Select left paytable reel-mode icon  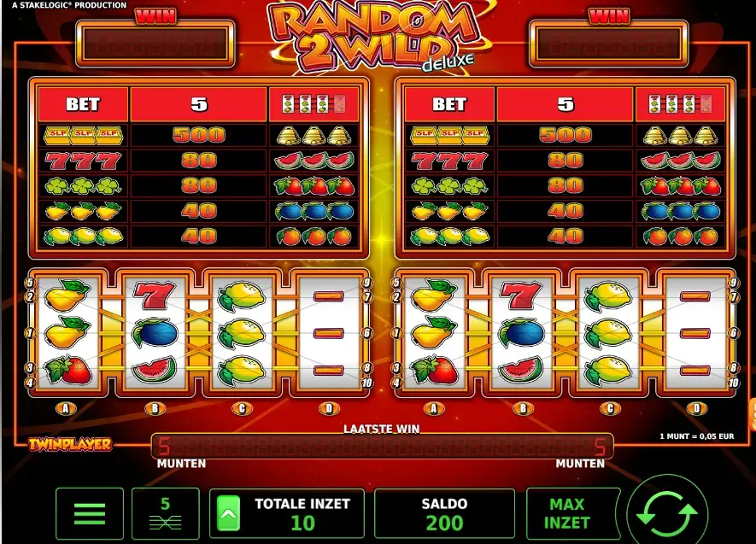[314, 104]
